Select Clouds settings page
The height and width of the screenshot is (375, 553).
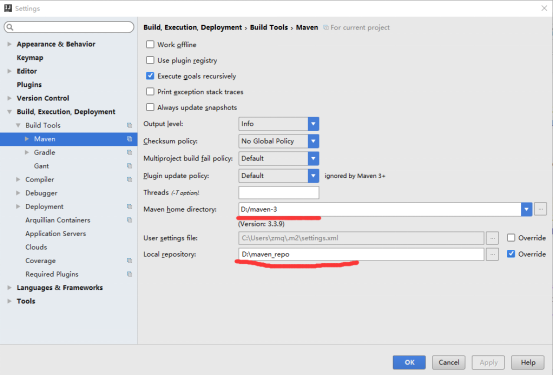pos(36,247)
